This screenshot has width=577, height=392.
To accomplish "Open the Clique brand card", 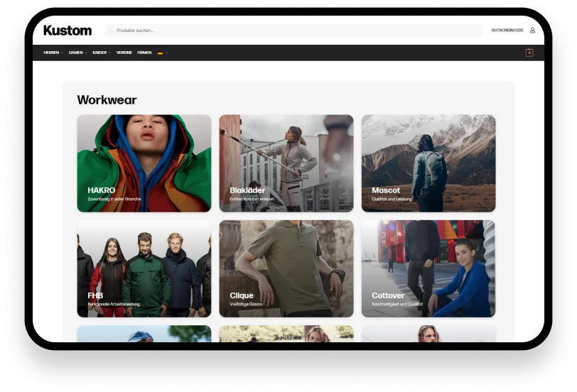I will coord(286,268).
